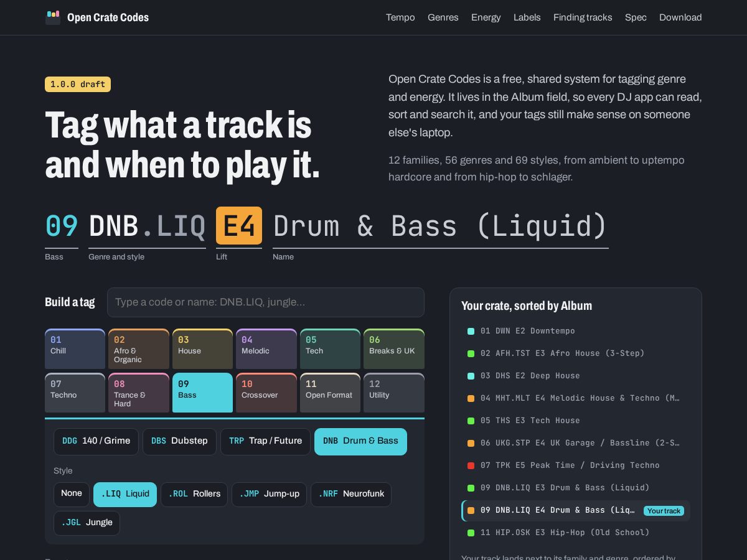The height and width of the screenshot is (560, 747).
Task: Click crate row 06 UKG.STP UK Garage
Action: coord(576,443)
